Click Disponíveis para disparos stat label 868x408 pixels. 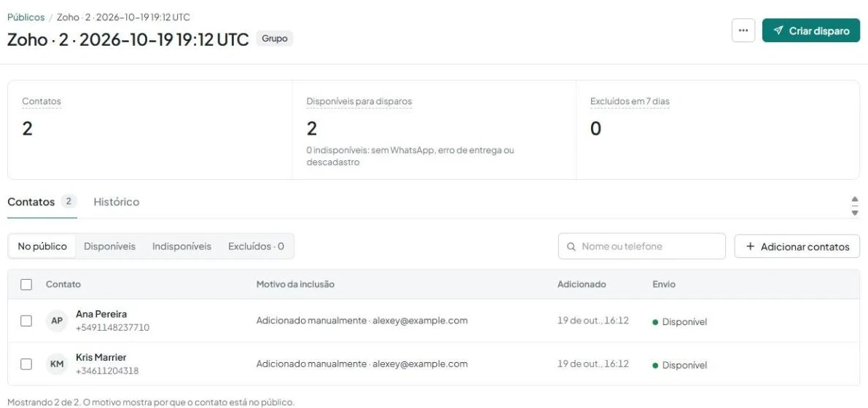pyautogui.click(x=359, y=101)
